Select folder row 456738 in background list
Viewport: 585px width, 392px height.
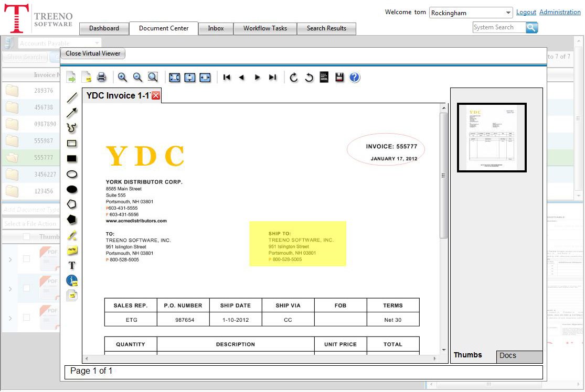(31, 107)
